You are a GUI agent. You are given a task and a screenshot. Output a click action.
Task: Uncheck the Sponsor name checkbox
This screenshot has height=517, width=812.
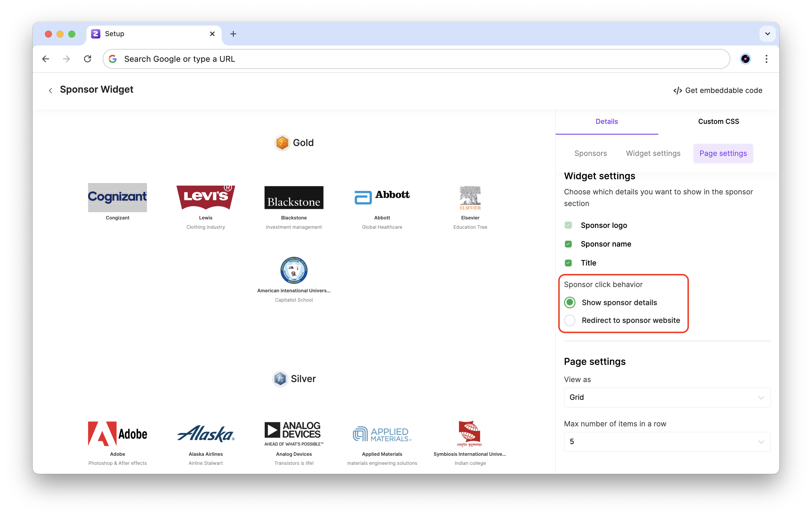(568, 244)
